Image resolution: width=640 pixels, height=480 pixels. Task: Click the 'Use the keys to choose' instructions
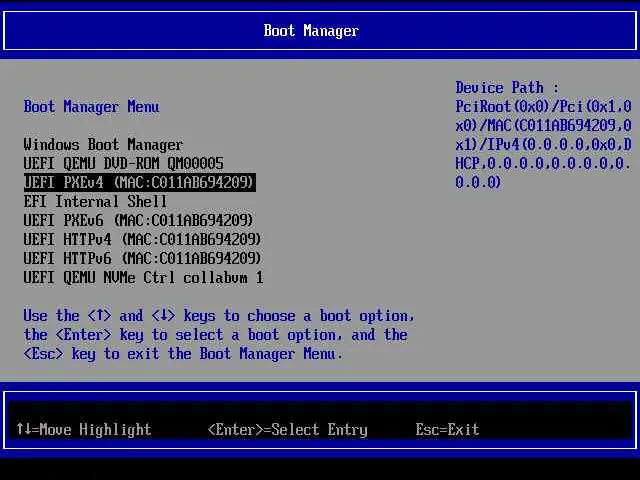[x=219, y=335]
